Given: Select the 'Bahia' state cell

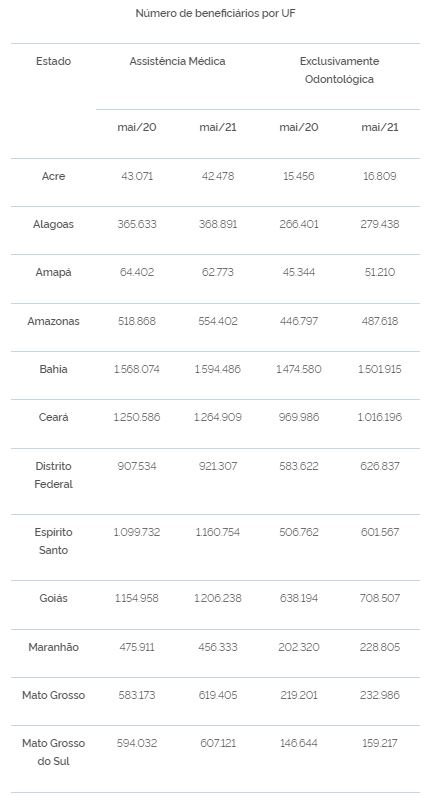Looking at the screenshot, I should tap(53, 370).
